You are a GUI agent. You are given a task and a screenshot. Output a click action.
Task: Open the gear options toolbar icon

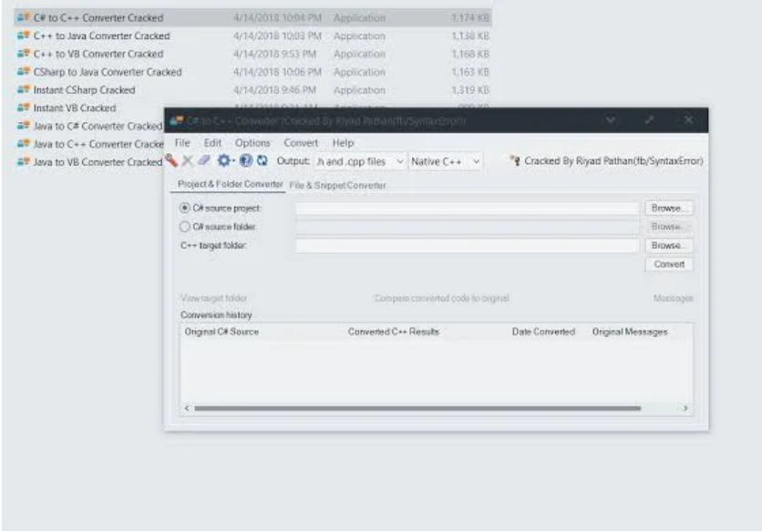click(223, 160)
